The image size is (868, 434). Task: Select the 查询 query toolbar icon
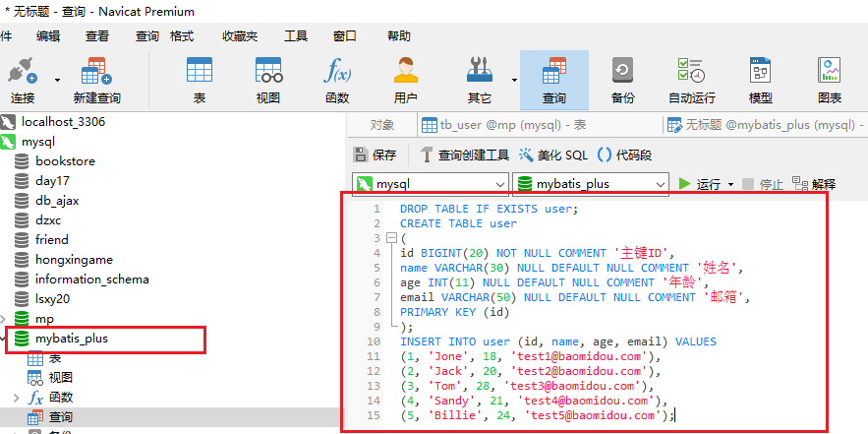point(554,81)
